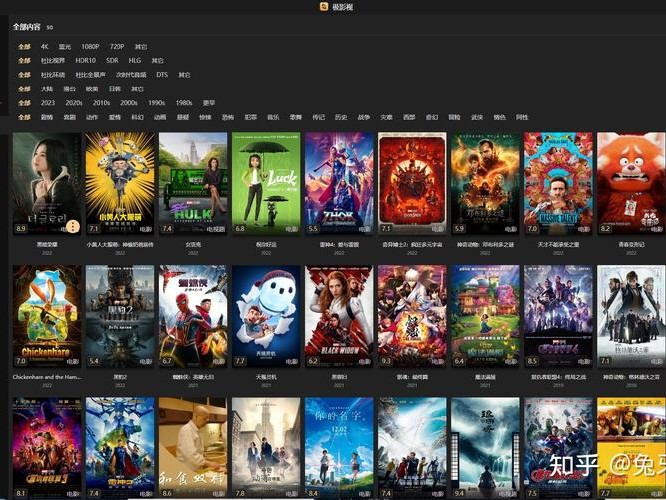
Task: Open the She-Hulk poster
Action: pyautogui.click(x=193, y=183)
